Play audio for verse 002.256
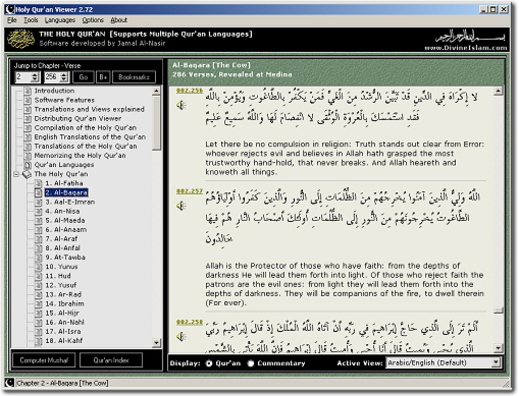The width and height of the screenshot is (519, 396). pos(181,105)
